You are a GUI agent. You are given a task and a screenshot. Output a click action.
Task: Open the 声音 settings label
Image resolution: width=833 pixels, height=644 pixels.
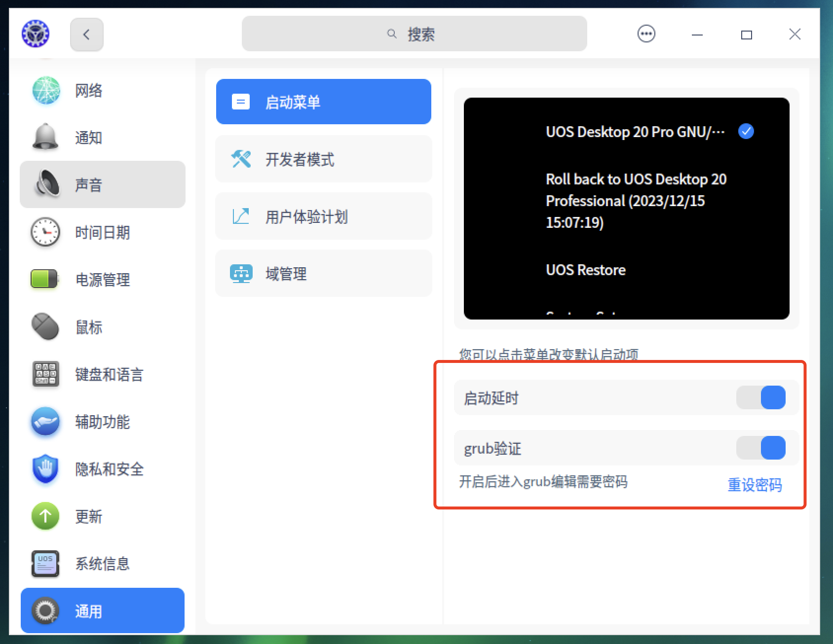89,185
